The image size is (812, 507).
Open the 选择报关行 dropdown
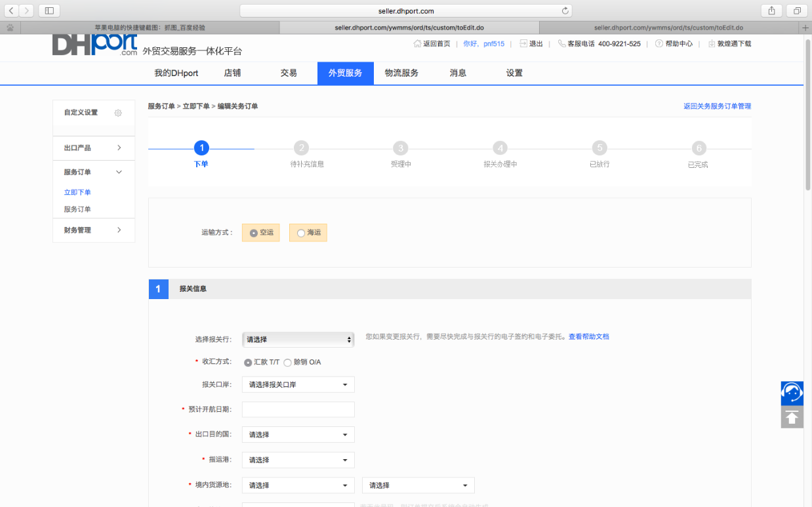pyautogui.click(x=298, y=339)
